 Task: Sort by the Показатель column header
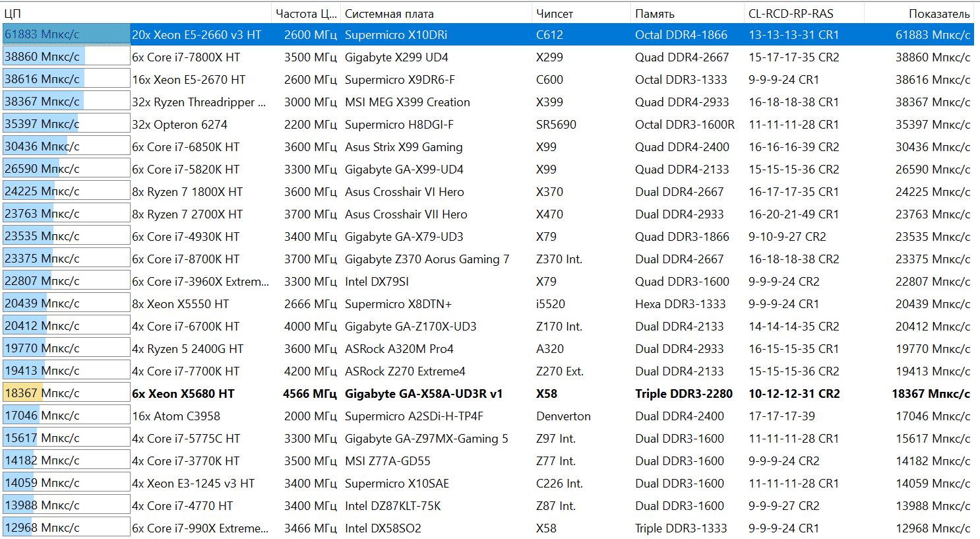point(920,13)
